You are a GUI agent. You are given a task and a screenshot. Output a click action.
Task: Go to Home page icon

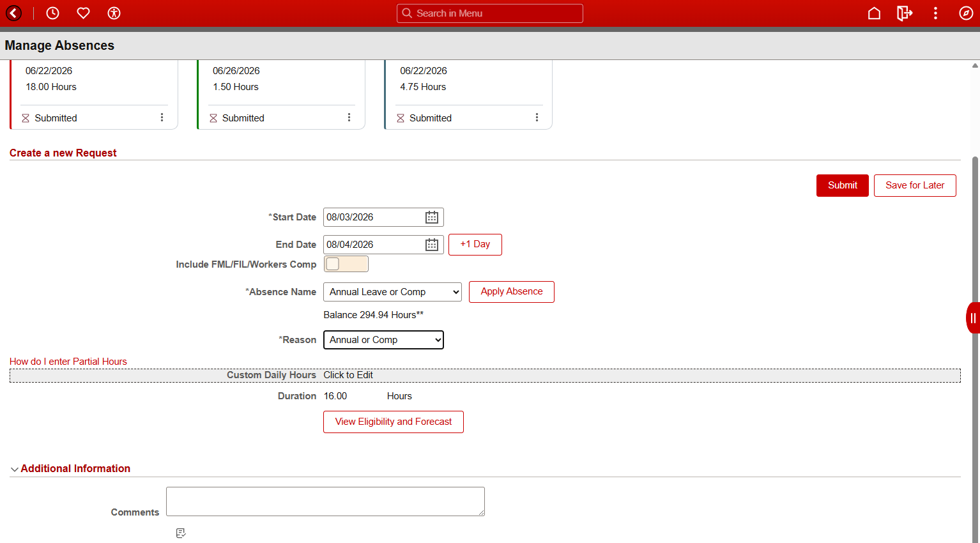tap(874, 13)
